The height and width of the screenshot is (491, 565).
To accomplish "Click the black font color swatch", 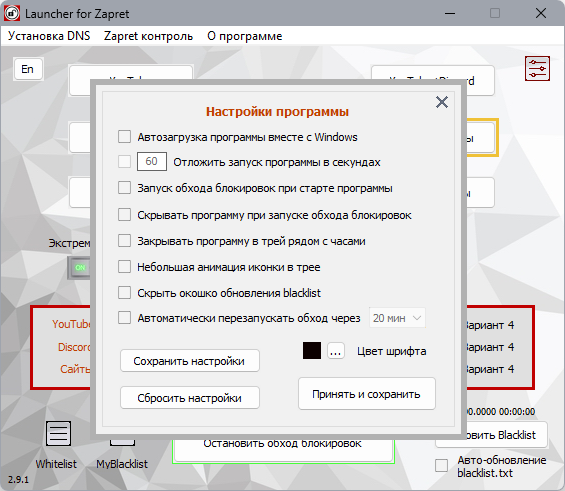I will [x=312, y=351].
